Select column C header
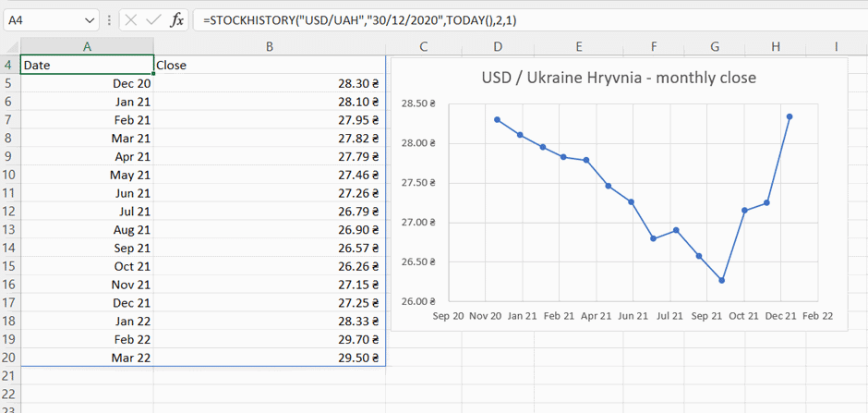 click(423, 47)
